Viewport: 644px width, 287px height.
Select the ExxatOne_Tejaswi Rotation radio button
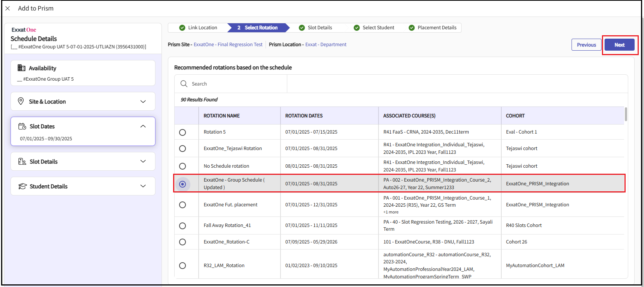pyautogui.click(x=182, y=149)
